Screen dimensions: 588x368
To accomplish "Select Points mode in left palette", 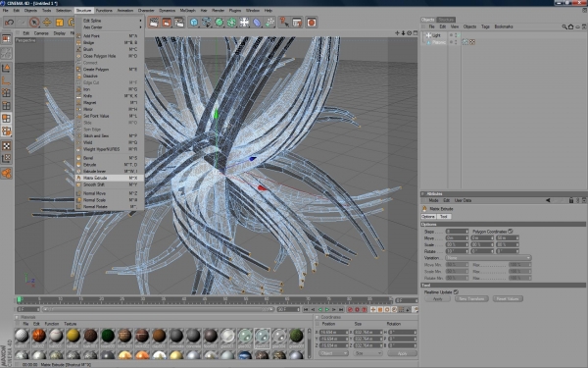I will 7,93.
